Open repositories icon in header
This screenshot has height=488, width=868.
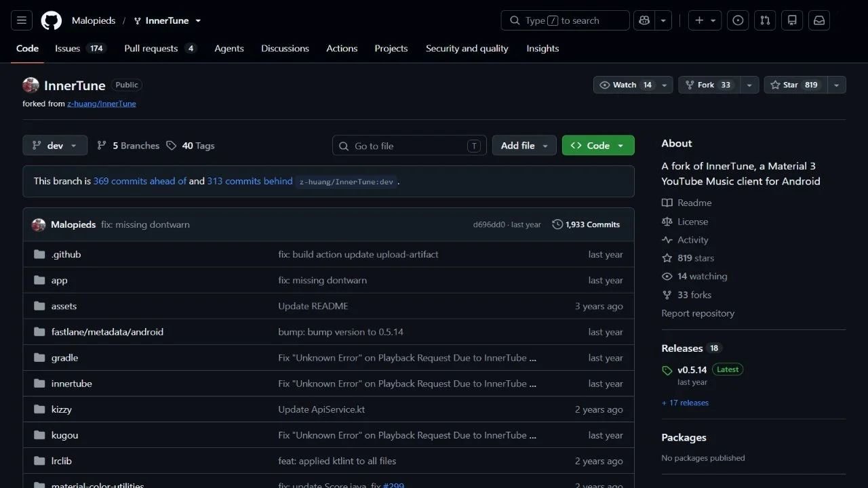792,20
